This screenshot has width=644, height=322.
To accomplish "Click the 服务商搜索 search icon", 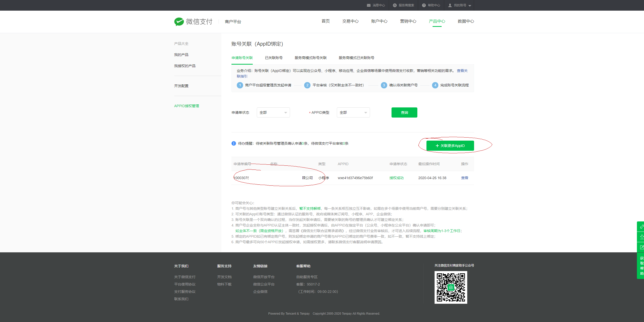I will (x=395, y=5).
